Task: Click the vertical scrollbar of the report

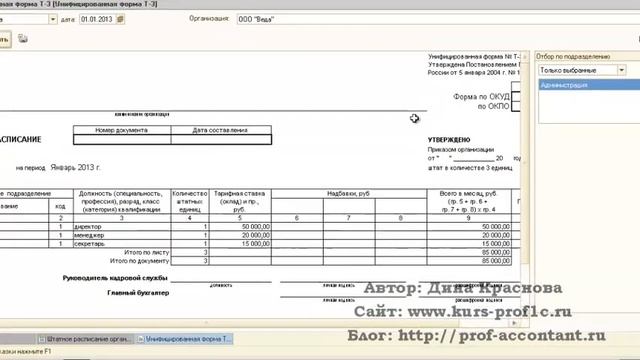Action: 525,163
